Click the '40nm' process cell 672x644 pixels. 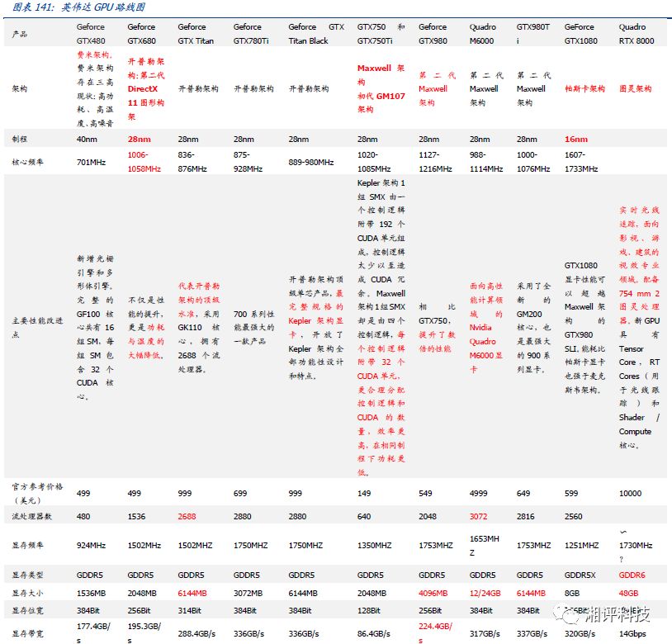point(87,140)
